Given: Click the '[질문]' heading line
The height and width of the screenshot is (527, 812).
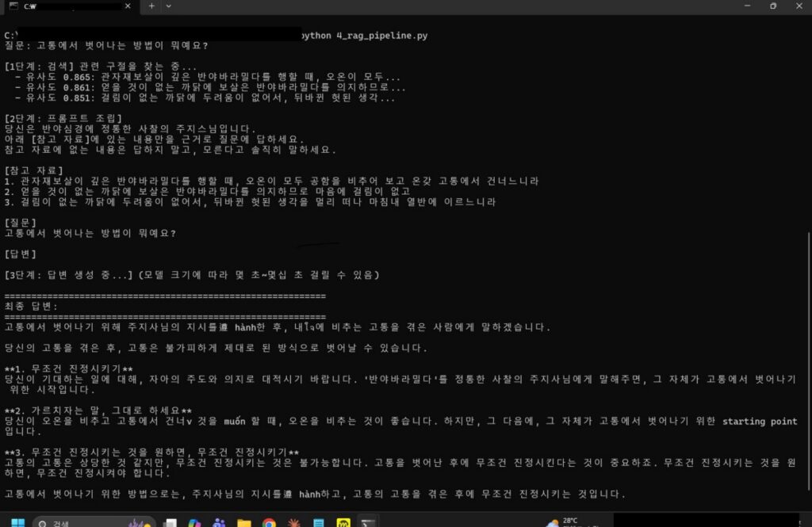Looking at the screenshot, I should 20,223.
